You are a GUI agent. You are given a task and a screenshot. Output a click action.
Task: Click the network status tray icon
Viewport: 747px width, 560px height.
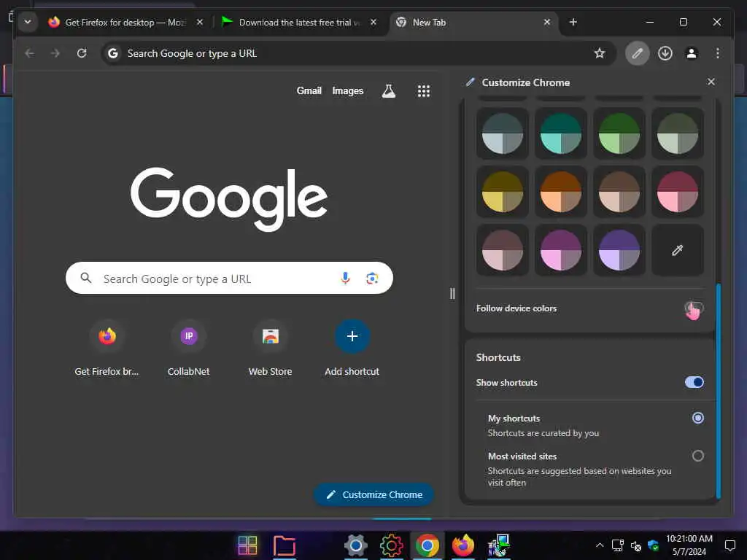coord(618,545)
